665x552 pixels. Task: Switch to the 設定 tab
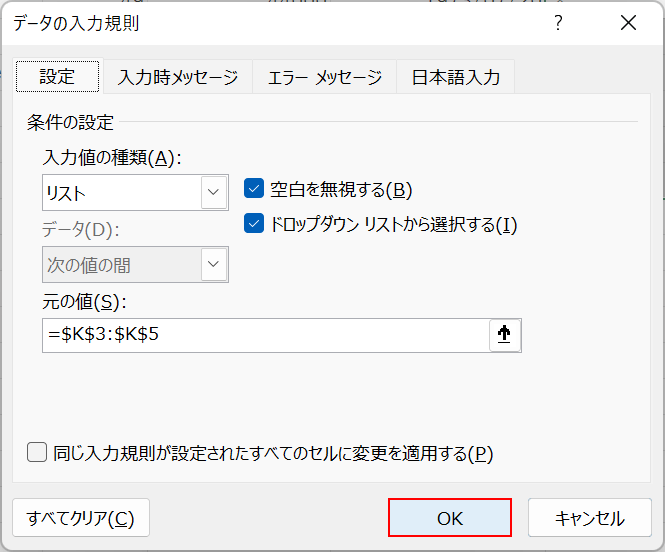click(x=57, y=77)
